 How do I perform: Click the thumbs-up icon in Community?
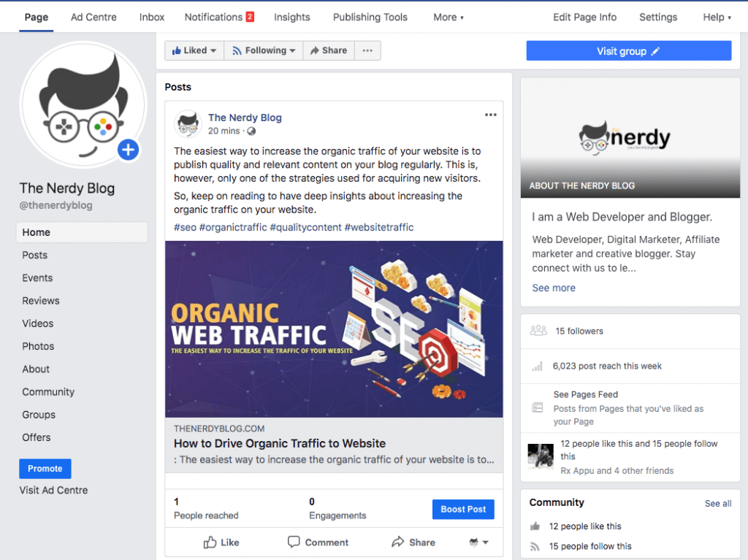tap(535, 526)
